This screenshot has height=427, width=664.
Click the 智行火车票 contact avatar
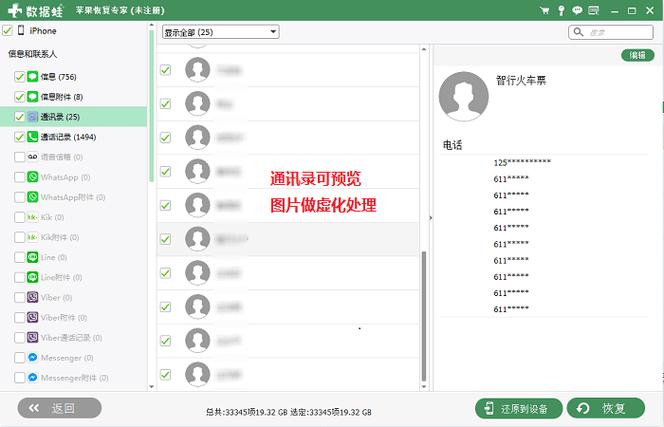click(x=464, y=96)
